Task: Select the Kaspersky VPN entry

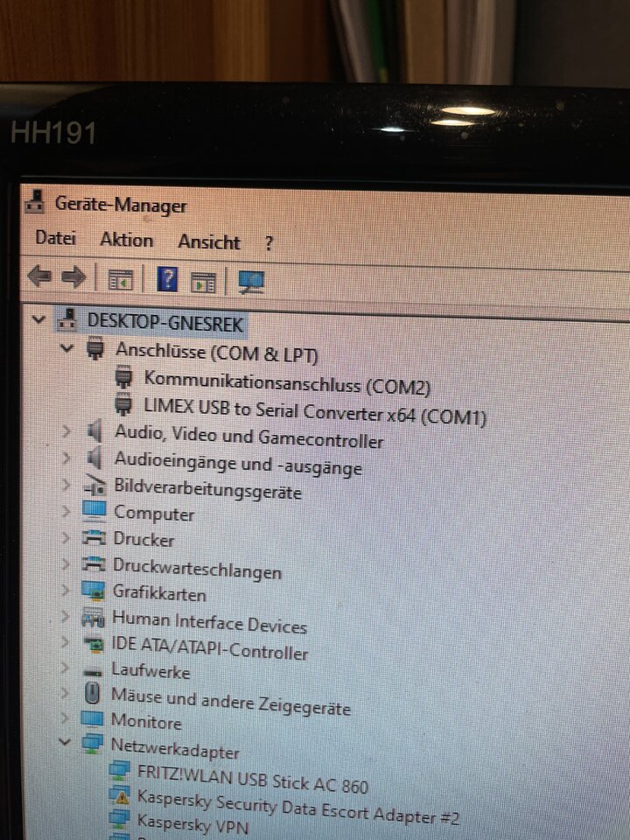Action: pos(192,822)
